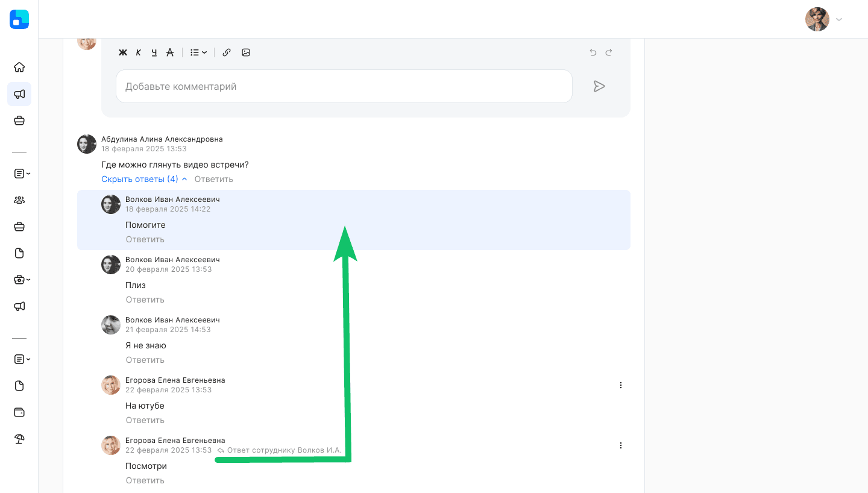
Task: Open the list style dropdown
Action: 198,52
